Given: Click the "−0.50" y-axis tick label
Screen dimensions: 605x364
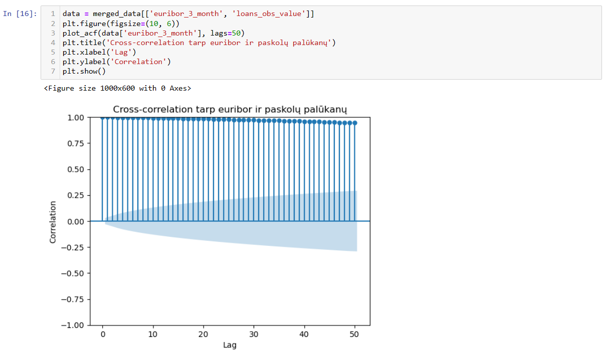Looking at the screenshot, I should tap(74, 273).
